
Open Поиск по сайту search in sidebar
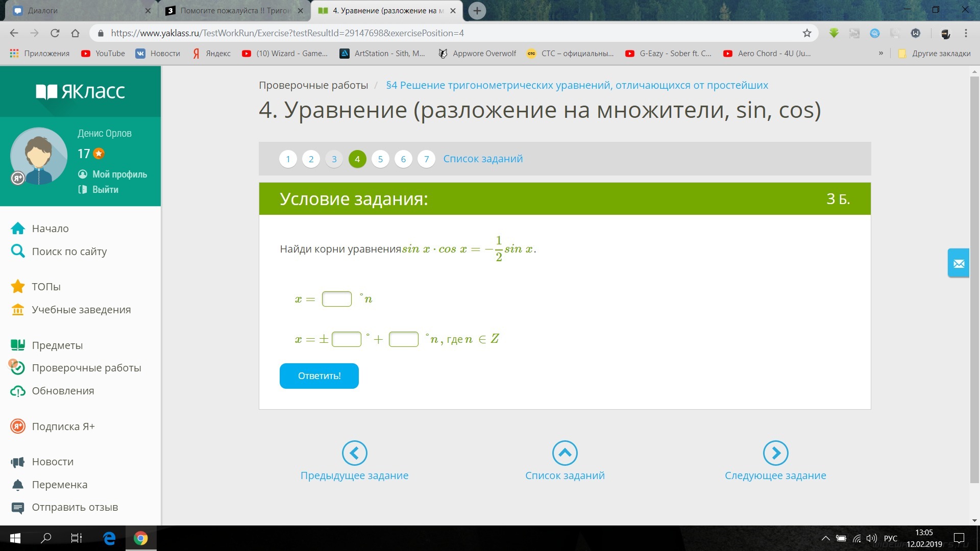[x=69, y=252]
